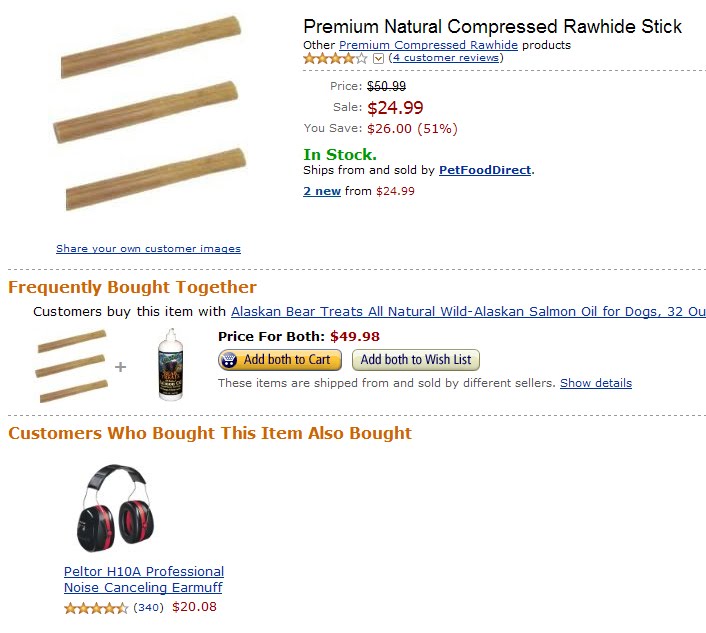The height and width of the screenshot is (633, 706).
Task: Click the salmon oil bottle thumbnail
Action: 172,365
